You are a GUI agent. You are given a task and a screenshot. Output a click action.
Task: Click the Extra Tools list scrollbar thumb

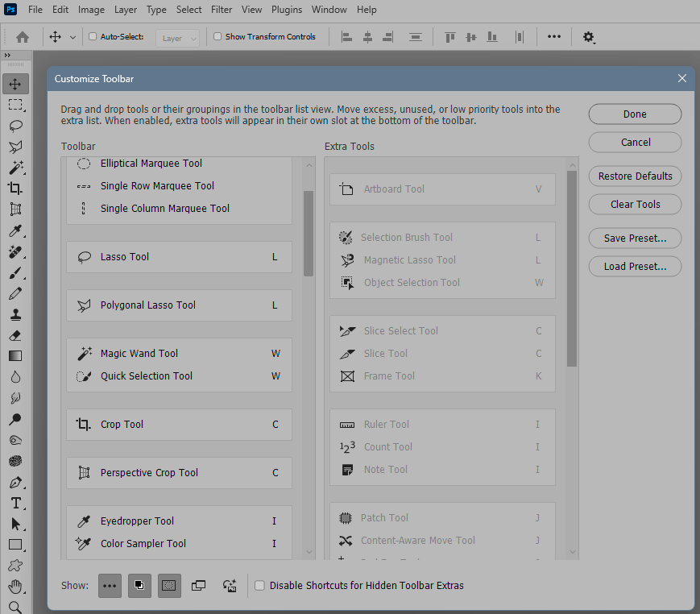[572, 269]
